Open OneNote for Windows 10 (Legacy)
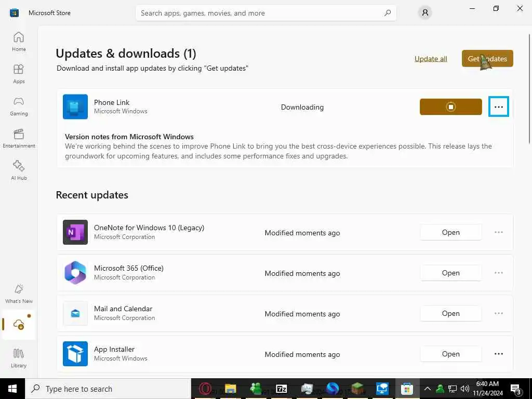Image resolution: width=532 pixels, height=399 pixels. click(450, 232)
